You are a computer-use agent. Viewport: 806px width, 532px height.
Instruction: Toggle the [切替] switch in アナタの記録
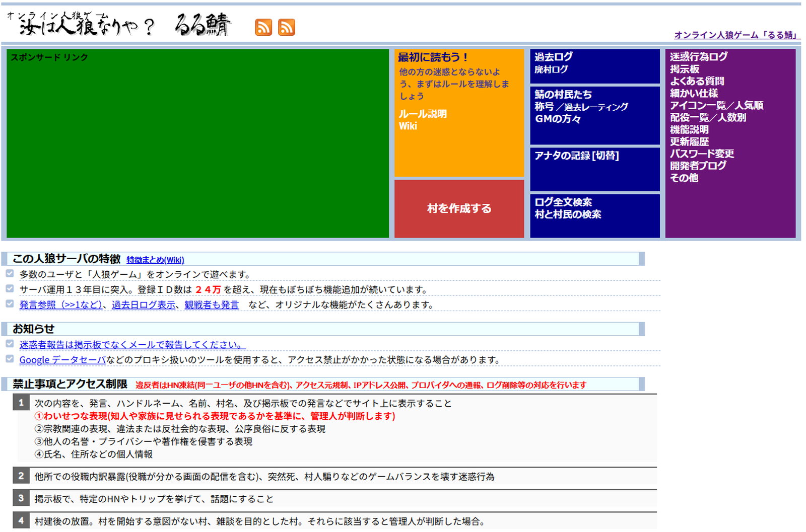click(606, 156)
